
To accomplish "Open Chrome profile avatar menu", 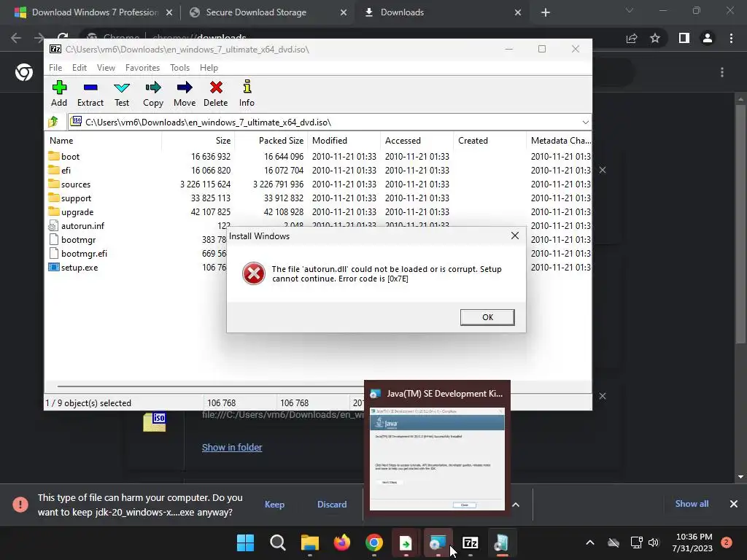I will coord(708,38).
